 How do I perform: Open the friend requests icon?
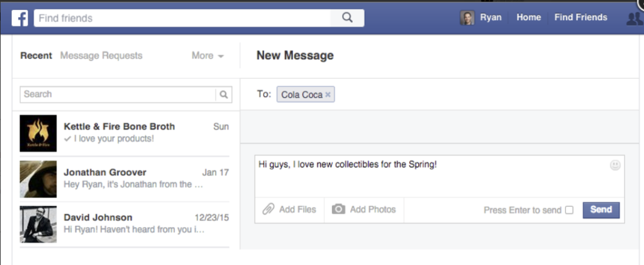635,18
